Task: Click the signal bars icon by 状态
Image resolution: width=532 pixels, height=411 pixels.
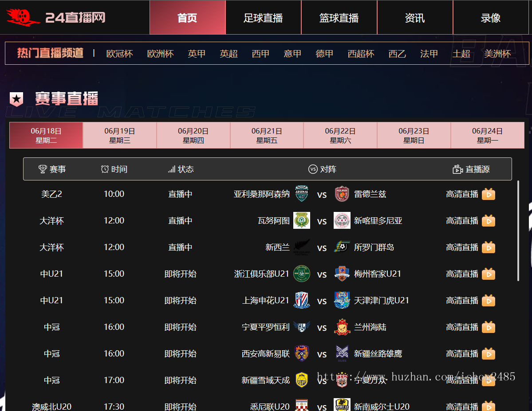Action: [x=172, y=169]
